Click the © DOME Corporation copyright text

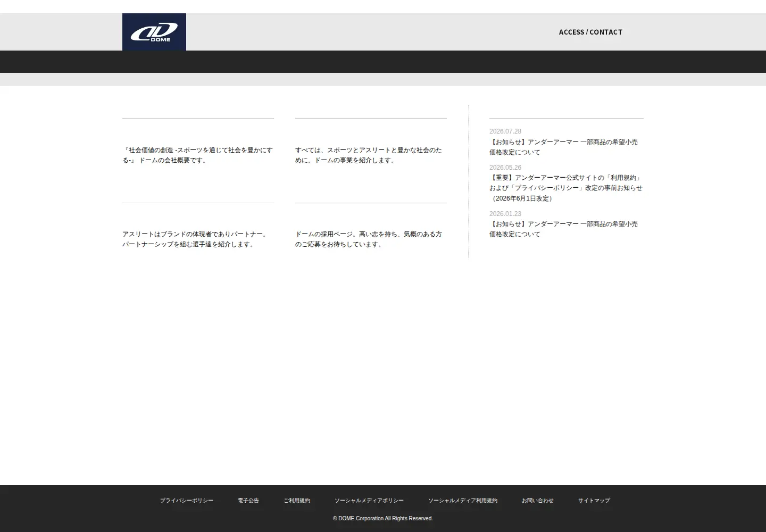(383, 519)
